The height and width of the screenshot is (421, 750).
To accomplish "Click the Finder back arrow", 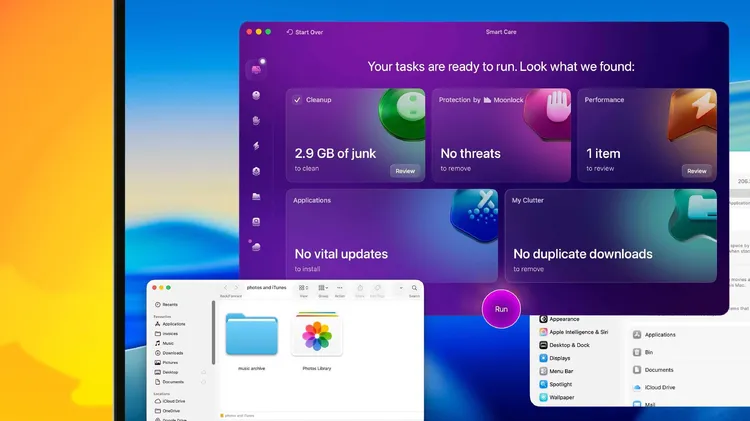I will point(225,288).
